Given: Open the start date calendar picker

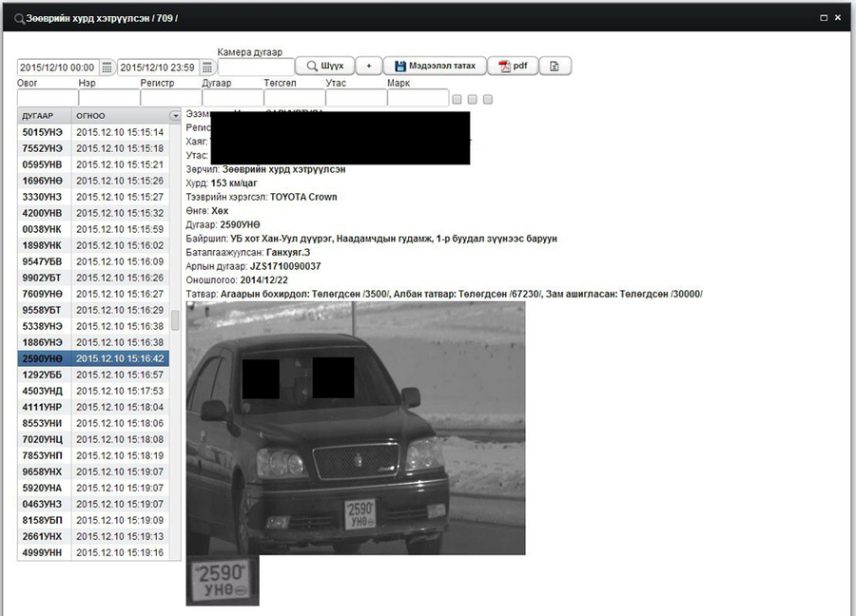Looking at the screenshot, I should point(107,67).
